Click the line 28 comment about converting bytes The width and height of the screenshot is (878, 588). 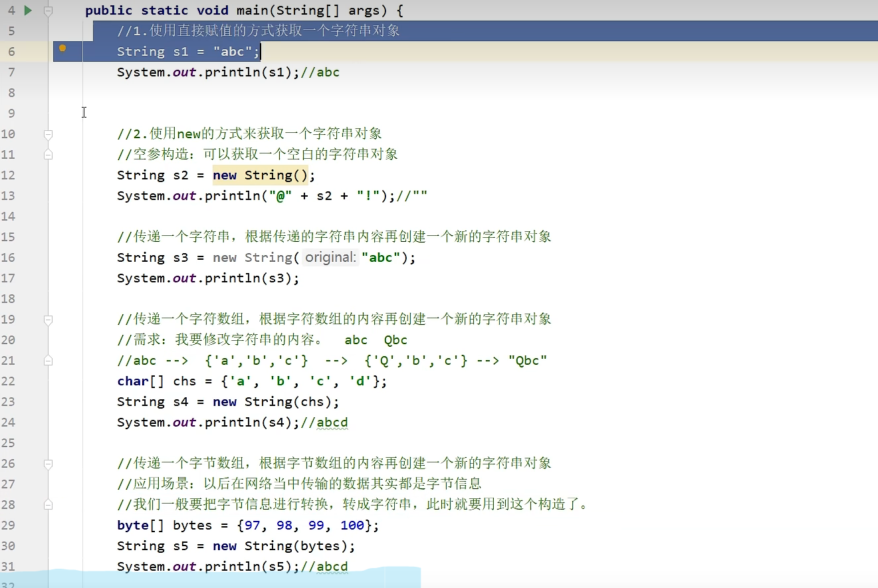[x=353, y=505]
